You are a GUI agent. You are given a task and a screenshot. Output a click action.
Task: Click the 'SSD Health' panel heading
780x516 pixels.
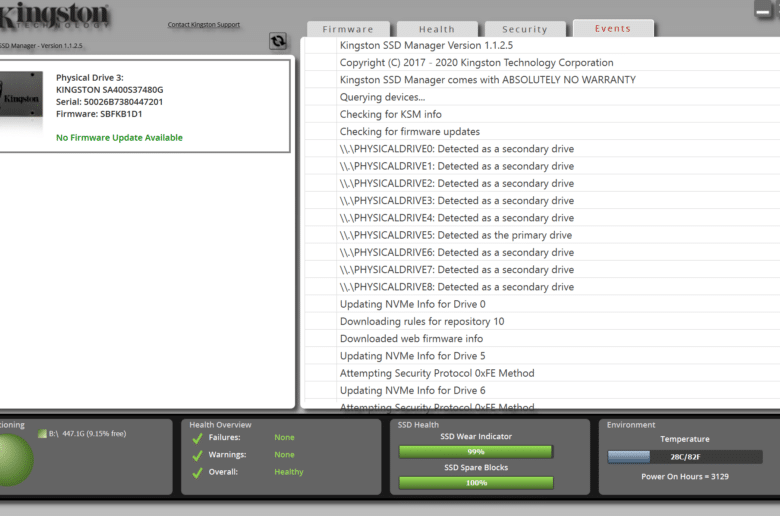pos(418,425)
